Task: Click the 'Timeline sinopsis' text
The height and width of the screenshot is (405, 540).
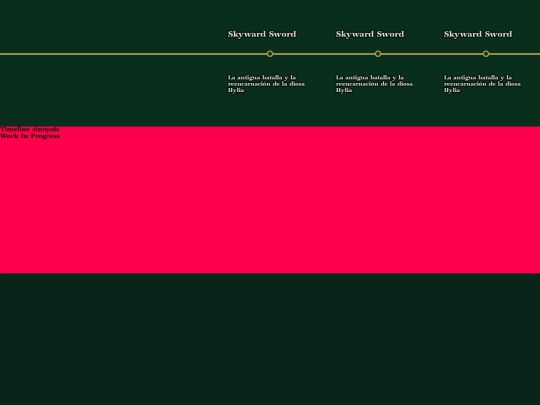Action: pos(30,129)
